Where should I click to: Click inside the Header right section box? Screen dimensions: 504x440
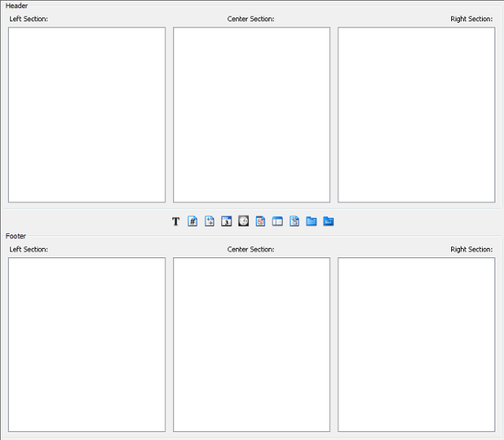click(417, 115)
